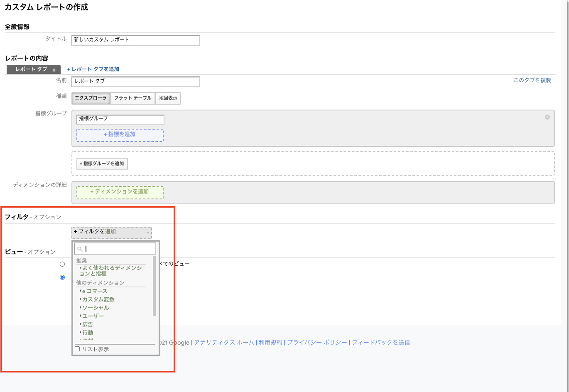The image size is (569, 392).
Task: Open the + フィルタを追加 dropdown
Action: pos(111,232)
